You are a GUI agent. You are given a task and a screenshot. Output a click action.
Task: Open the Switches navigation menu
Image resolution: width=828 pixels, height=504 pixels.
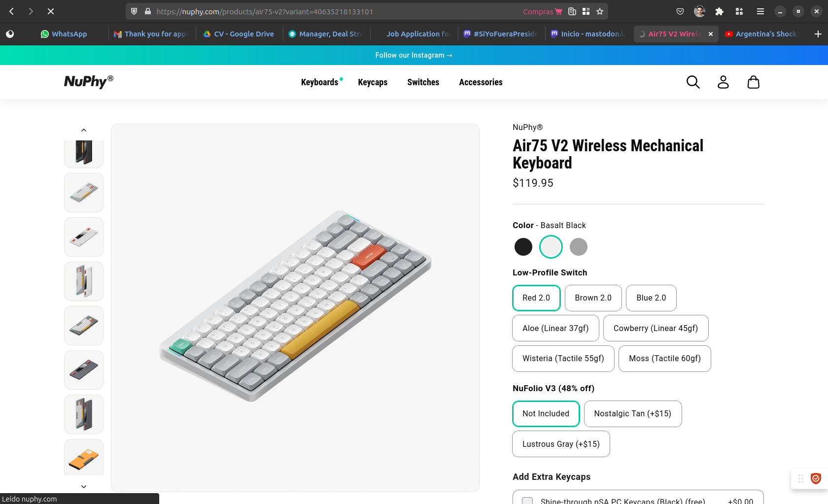423,82
